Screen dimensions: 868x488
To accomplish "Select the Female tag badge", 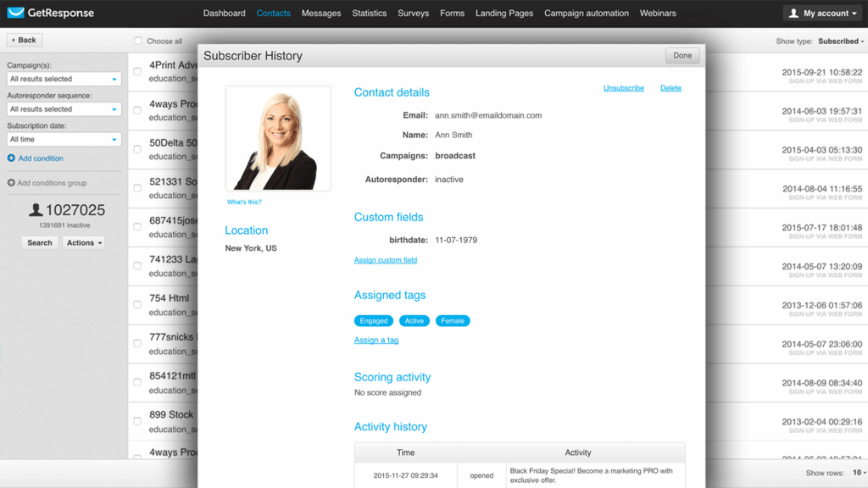I will coord(452,320).
